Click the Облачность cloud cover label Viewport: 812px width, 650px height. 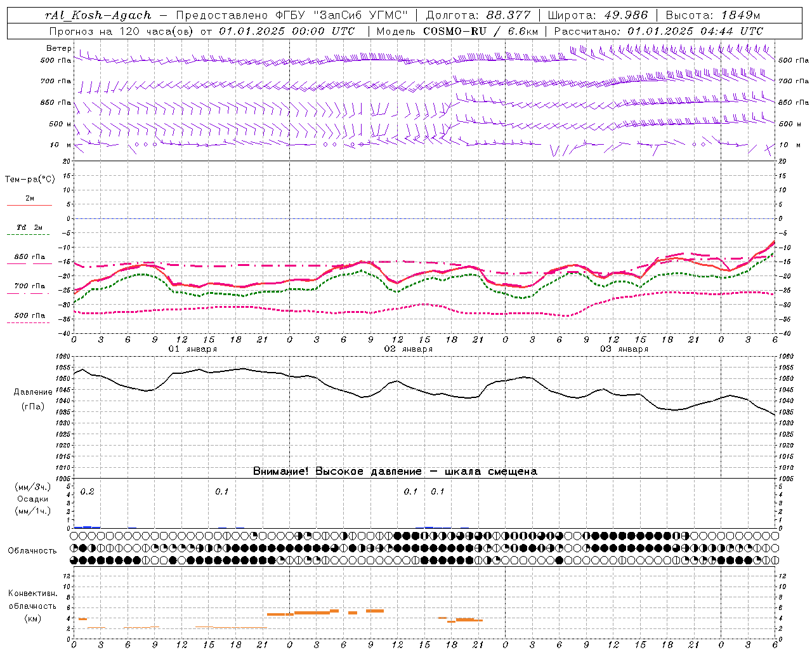pos(32,551)
